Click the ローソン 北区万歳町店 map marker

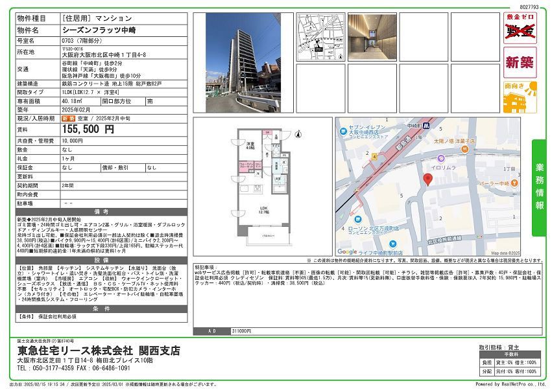[x=357, y=220]
